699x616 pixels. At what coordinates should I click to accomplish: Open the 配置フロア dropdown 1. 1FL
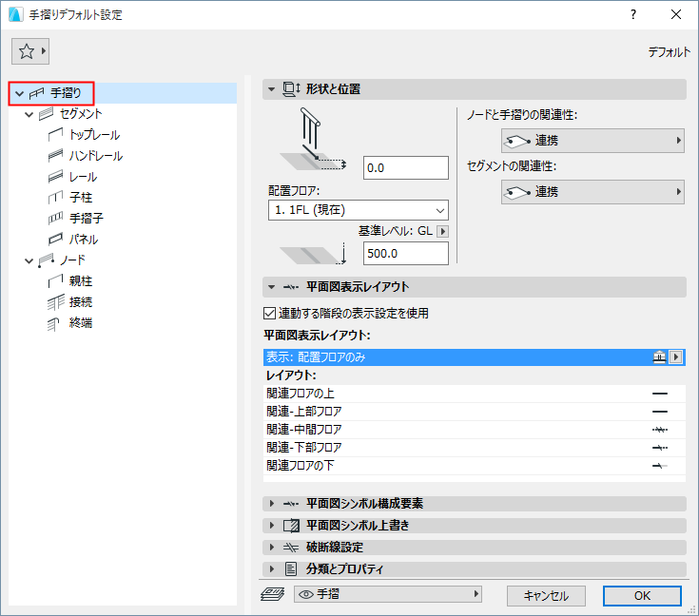pos(359,210)
